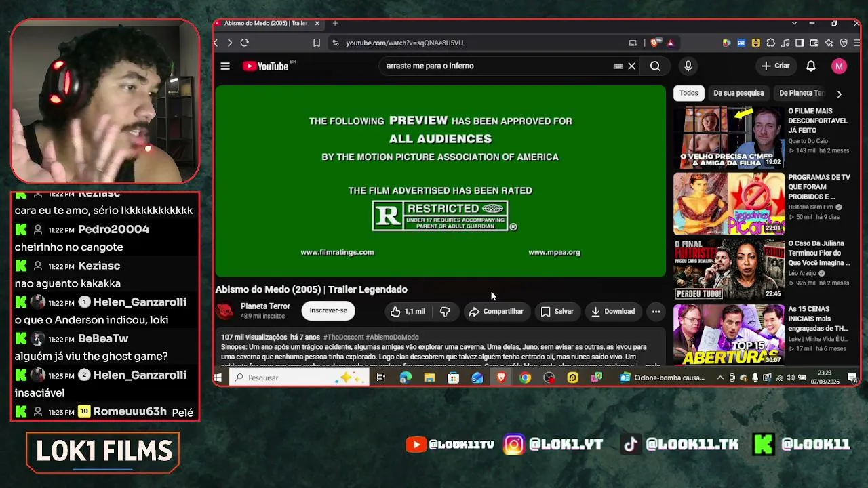
Task: Select the Todos filter chip
Action: coord(688,93)
